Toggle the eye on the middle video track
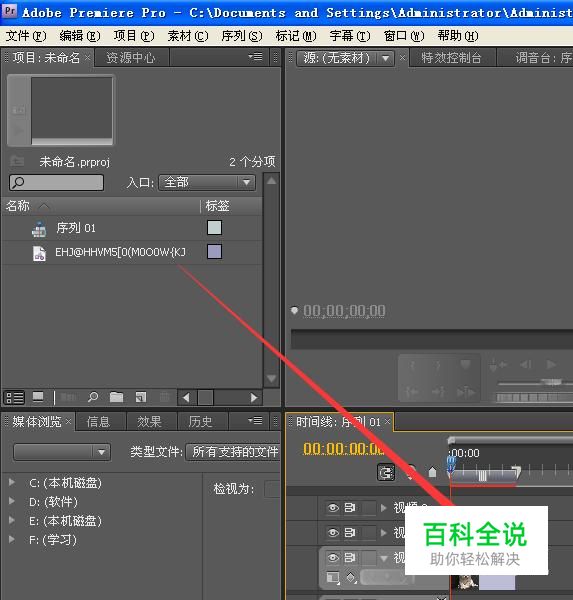Viewport: 573px width, 600px height. (333, 533)
